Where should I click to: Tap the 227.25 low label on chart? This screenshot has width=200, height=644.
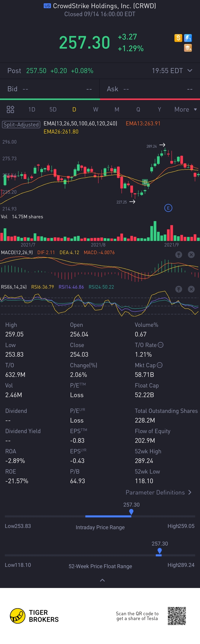tap(122, 202)
